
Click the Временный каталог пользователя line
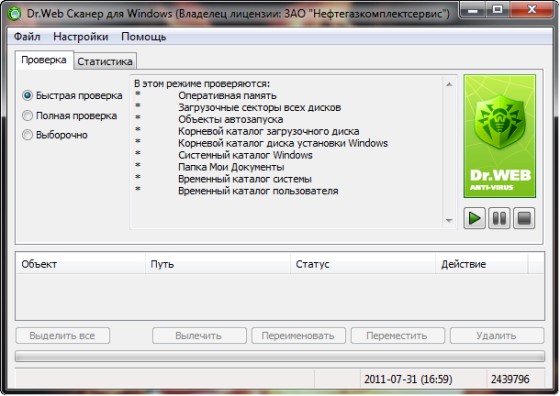point(258,191)
